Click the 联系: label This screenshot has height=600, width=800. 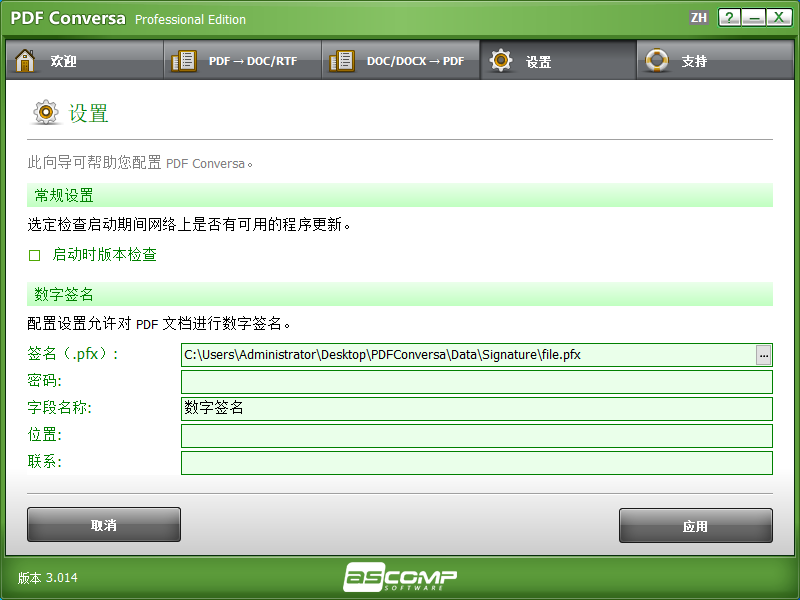pyautogui.click(x=44, y=462)
